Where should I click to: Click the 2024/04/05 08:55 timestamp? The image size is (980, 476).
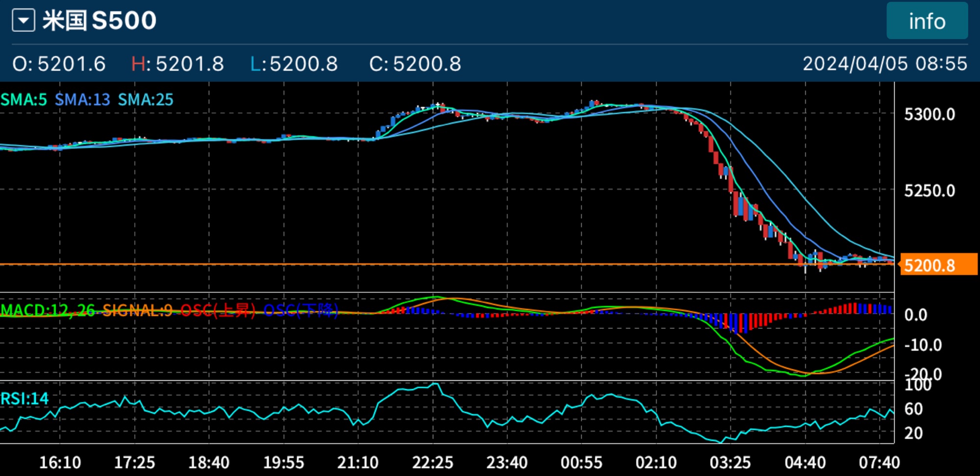[884, 64]
